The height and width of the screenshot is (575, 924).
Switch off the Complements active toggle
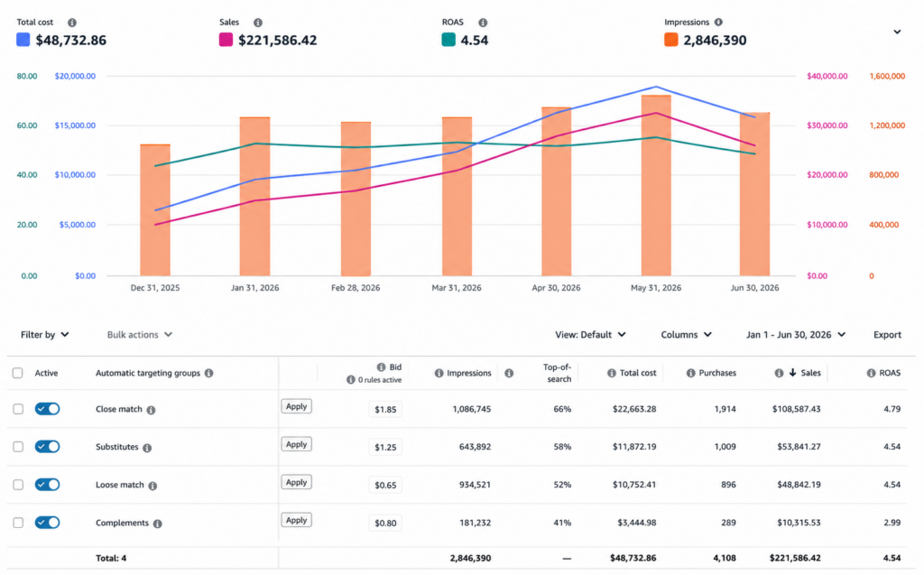[47, 523]
